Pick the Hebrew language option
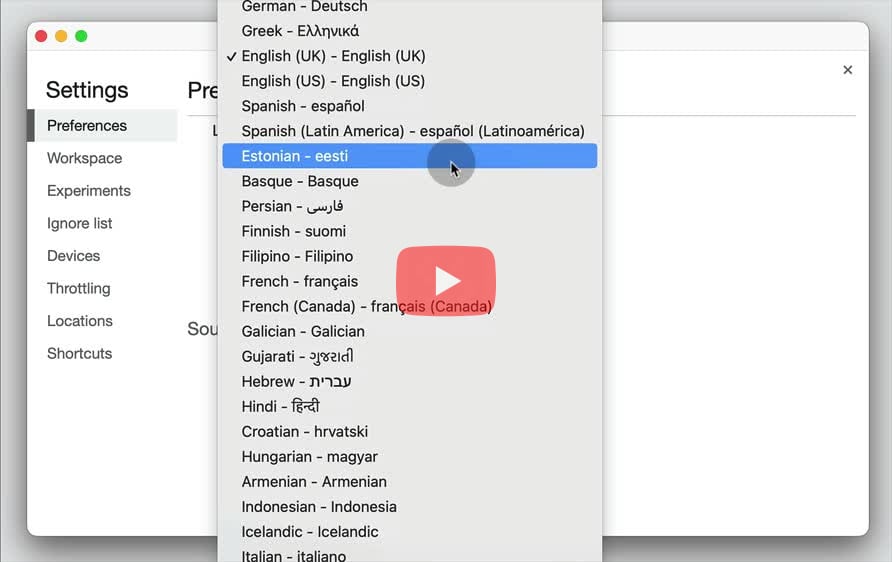892x562 pixels. point(410,381)
